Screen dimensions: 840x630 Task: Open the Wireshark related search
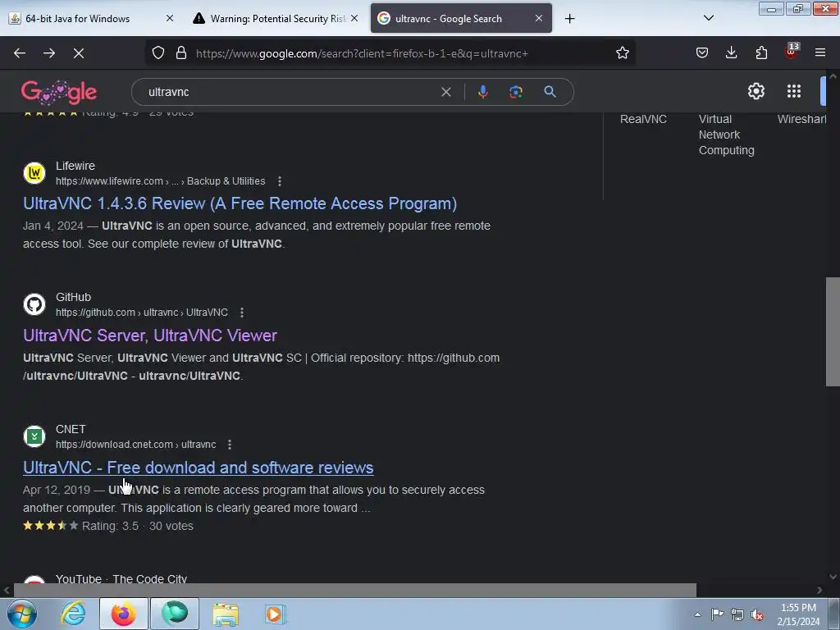(801, 119)
